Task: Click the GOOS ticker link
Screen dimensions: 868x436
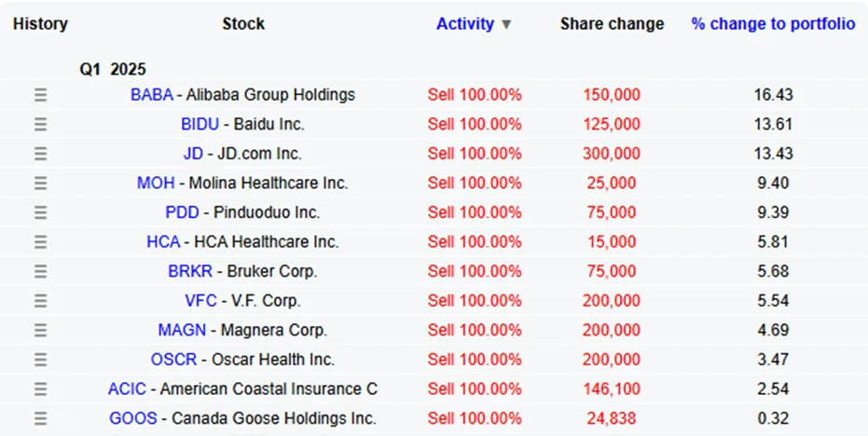Action: 133,418
